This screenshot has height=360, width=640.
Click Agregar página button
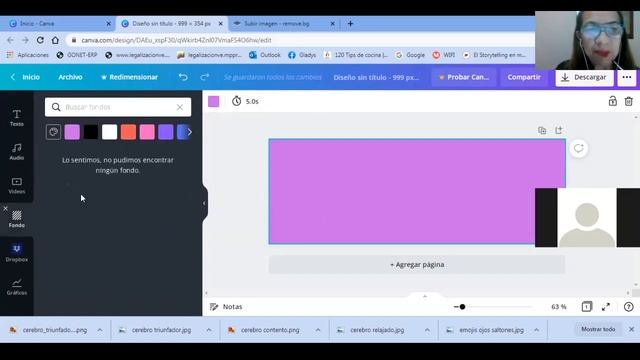click(417, 264)
